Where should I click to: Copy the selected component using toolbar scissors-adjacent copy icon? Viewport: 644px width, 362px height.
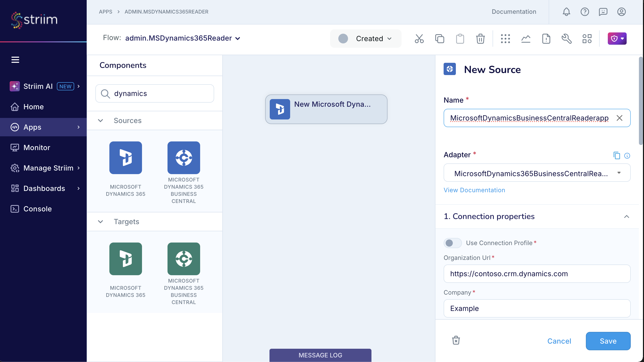coord(439,39)
